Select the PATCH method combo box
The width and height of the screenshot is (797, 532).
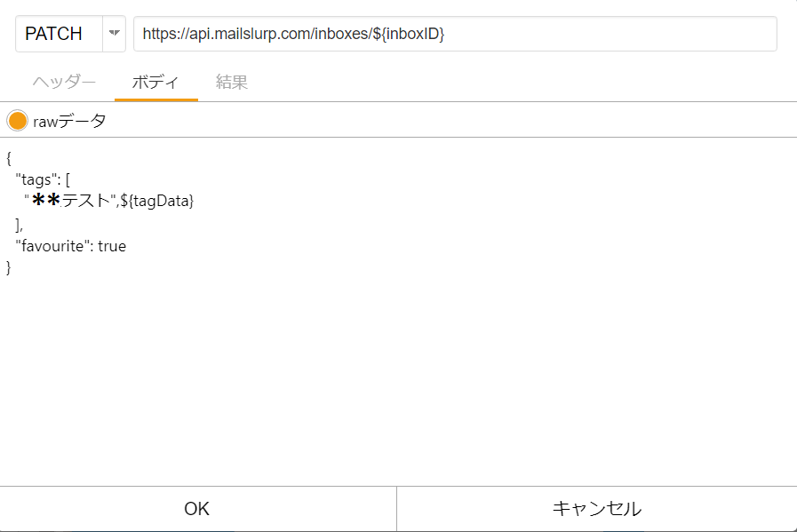71,34
